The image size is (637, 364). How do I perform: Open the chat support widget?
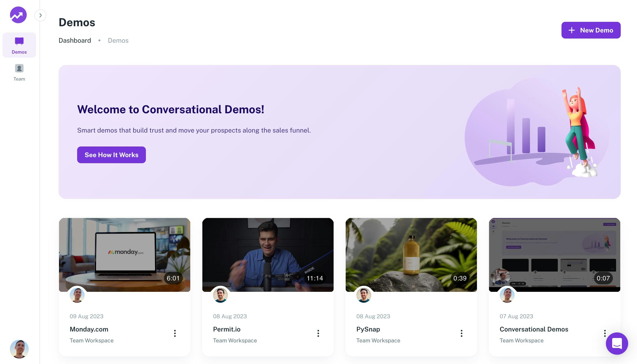pos(617,344)
